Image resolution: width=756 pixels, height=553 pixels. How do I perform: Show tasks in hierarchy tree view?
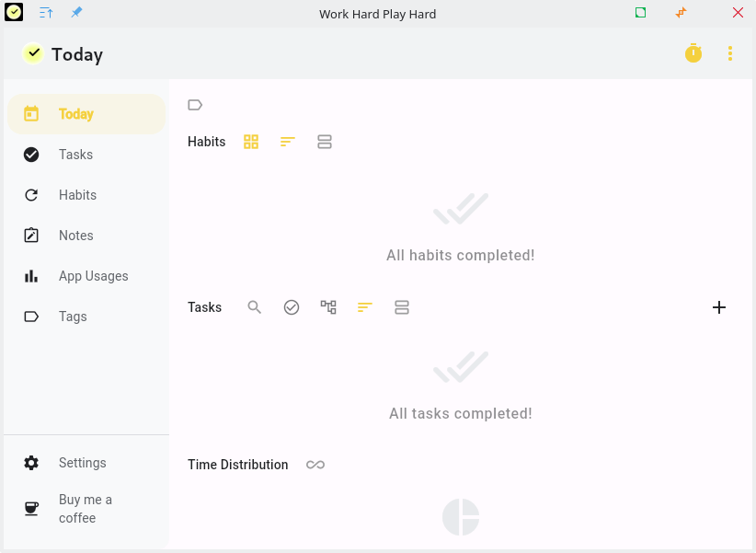[x=328, y=307]
